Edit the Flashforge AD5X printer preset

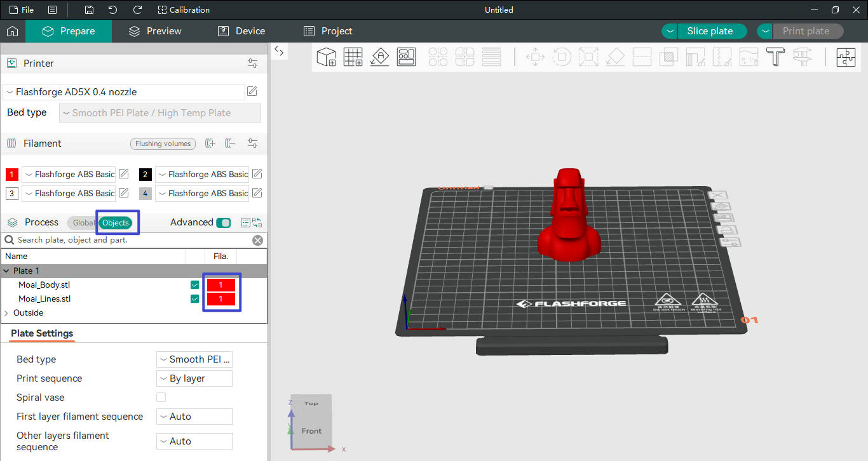pos(252,91)
